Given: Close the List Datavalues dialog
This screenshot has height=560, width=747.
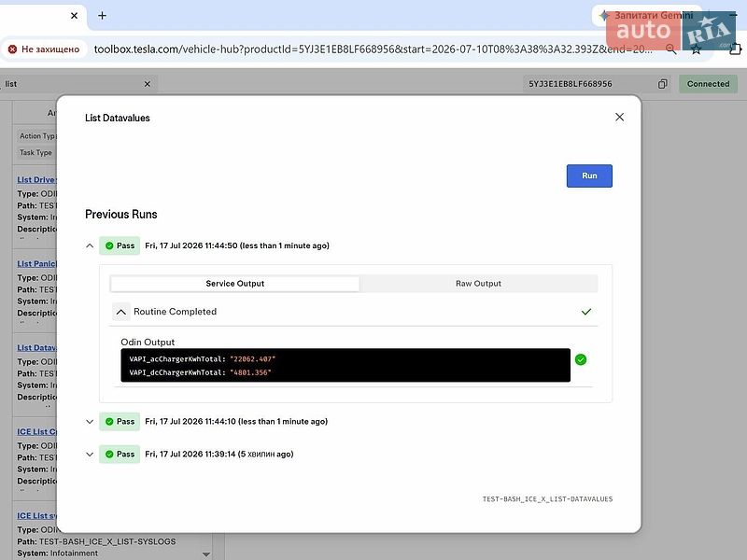Looking at the screenshot, I should (x=619, y=118).
